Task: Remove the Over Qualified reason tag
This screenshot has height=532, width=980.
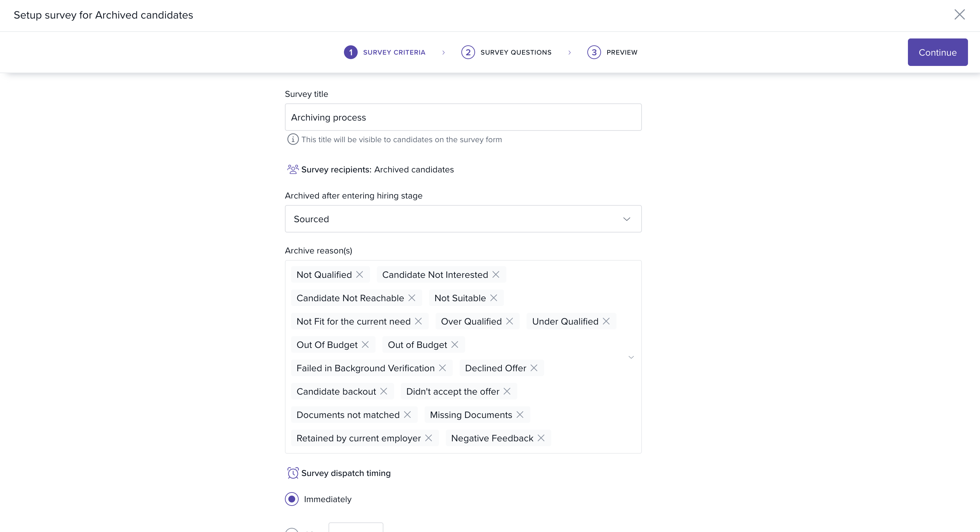Action: [509, 321]
